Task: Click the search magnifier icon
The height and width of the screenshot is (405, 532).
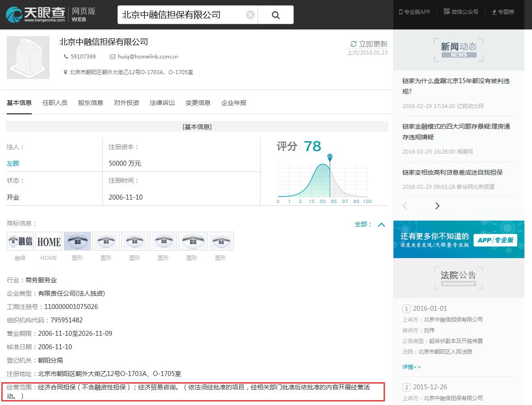Action: point(275,14)
